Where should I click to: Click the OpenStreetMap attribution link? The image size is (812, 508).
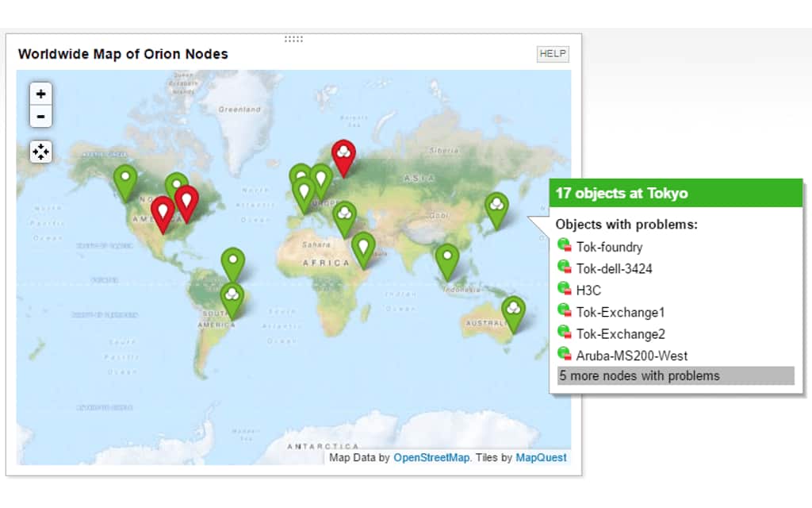pyautogui.click(x=431, y=458)
